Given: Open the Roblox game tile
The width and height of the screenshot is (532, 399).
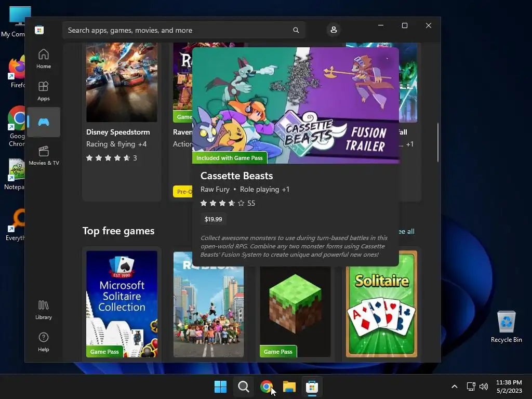Looking at the screenshot, I should [208, 304].
